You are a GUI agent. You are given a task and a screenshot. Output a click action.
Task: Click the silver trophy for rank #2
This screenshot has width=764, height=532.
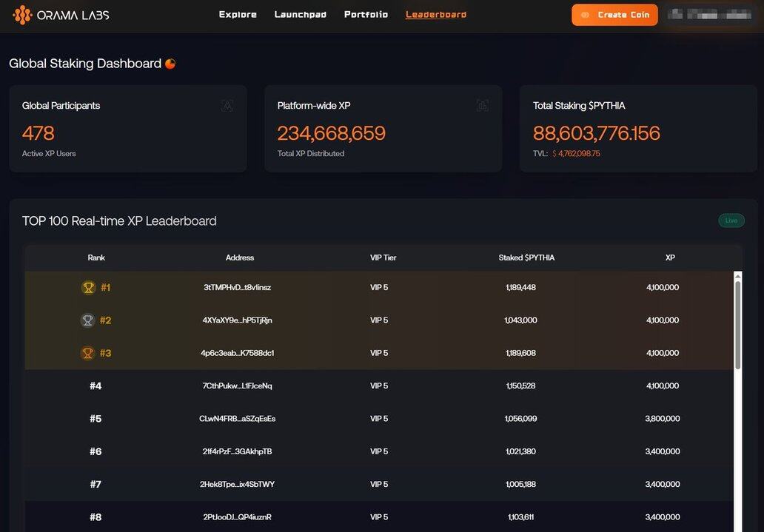tap(88, 320)
